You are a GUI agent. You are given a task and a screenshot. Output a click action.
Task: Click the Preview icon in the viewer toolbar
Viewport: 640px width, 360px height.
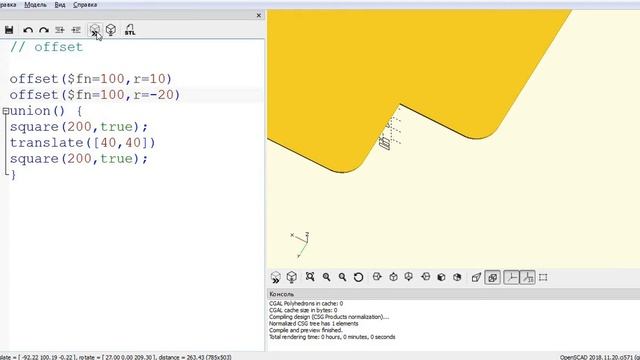coord(276,278)
